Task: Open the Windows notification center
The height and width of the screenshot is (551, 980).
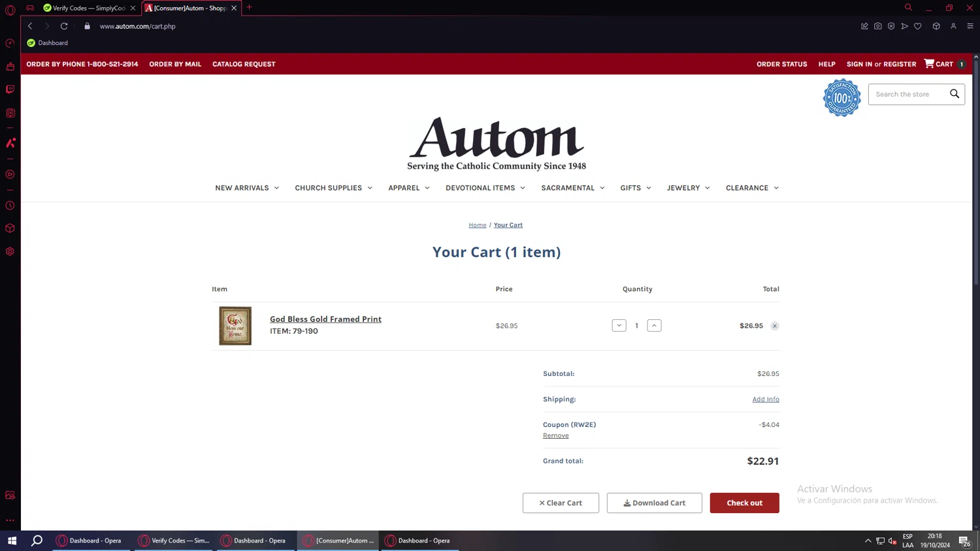Action: tap(964, 541)
